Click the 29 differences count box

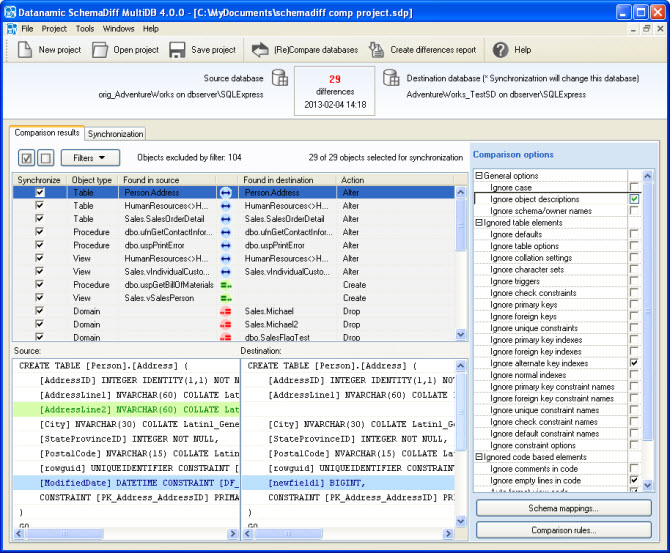[x=335, y=91]
